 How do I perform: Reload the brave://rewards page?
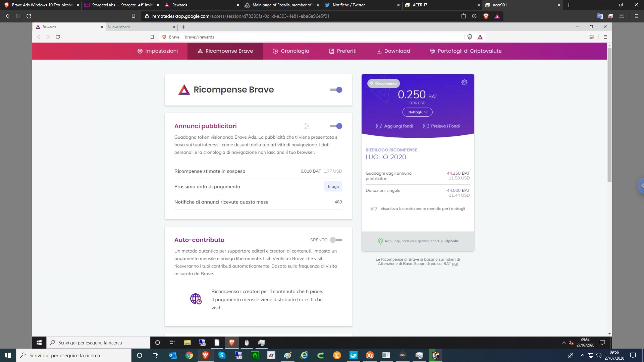(x=58, y=37)
